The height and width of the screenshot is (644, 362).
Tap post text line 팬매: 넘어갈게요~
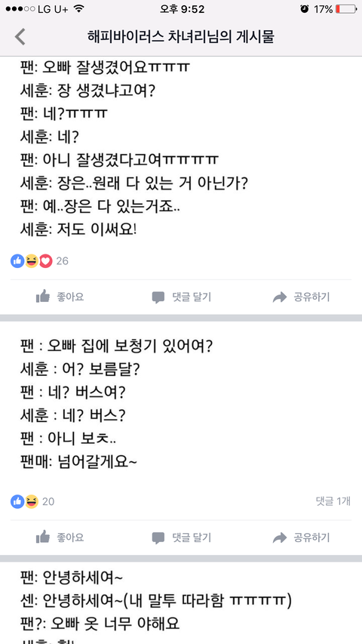coord(78,462)
